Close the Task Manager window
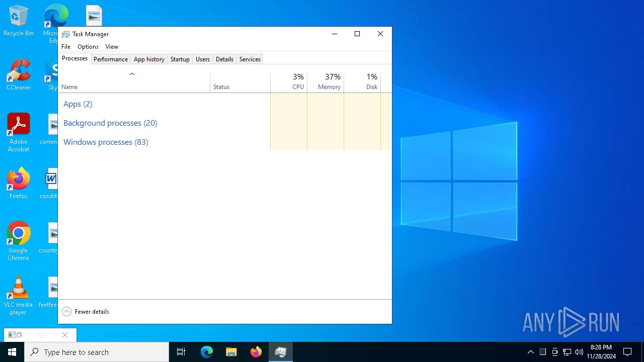Image resolution: width=644 pixels, height=362 pixels. pyautogui.click(x=380, y=34)
